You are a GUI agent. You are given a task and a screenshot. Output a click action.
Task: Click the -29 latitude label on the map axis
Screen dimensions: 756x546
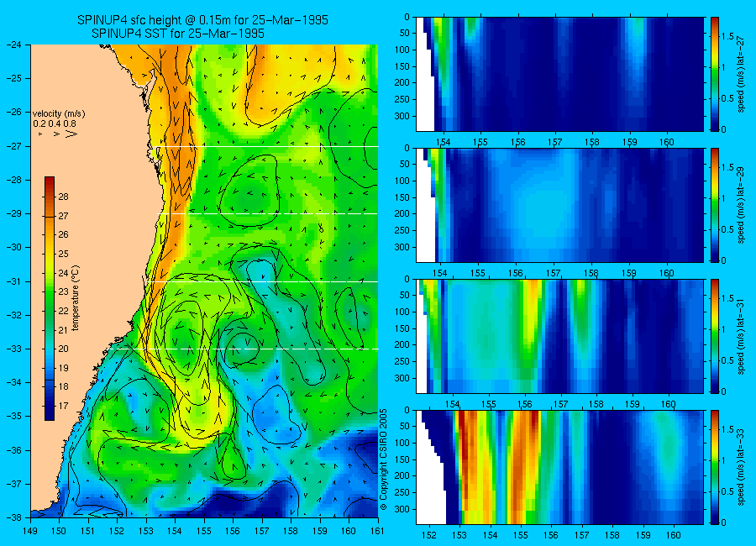(14, 213)
